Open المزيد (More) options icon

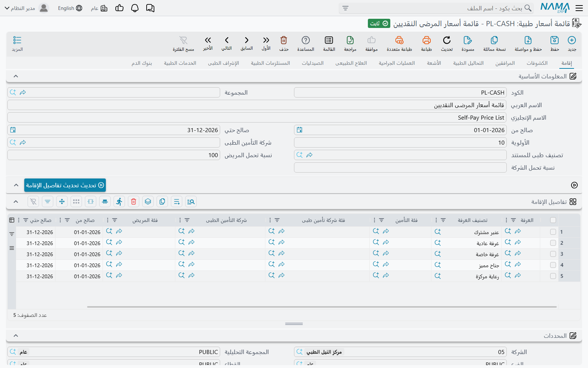point(17,40)
